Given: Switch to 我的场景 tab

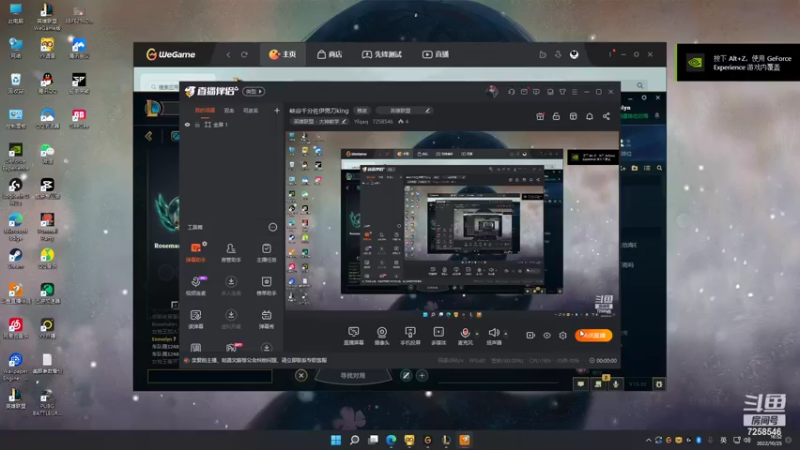Looking at the screenshot, I should pyautogui.click(x=205, y=110).
